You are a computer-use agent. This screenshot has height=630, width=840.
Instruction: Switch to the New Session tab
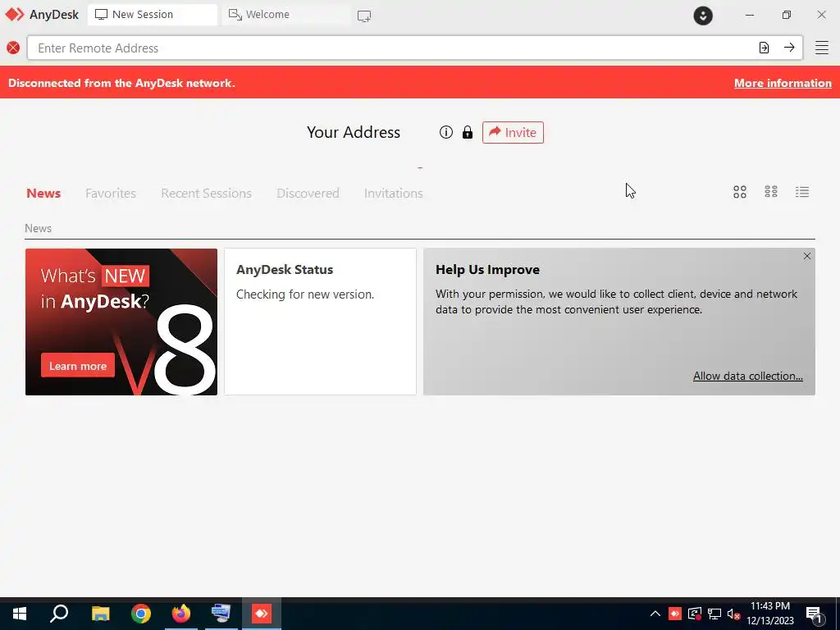[x=152, y=15]
